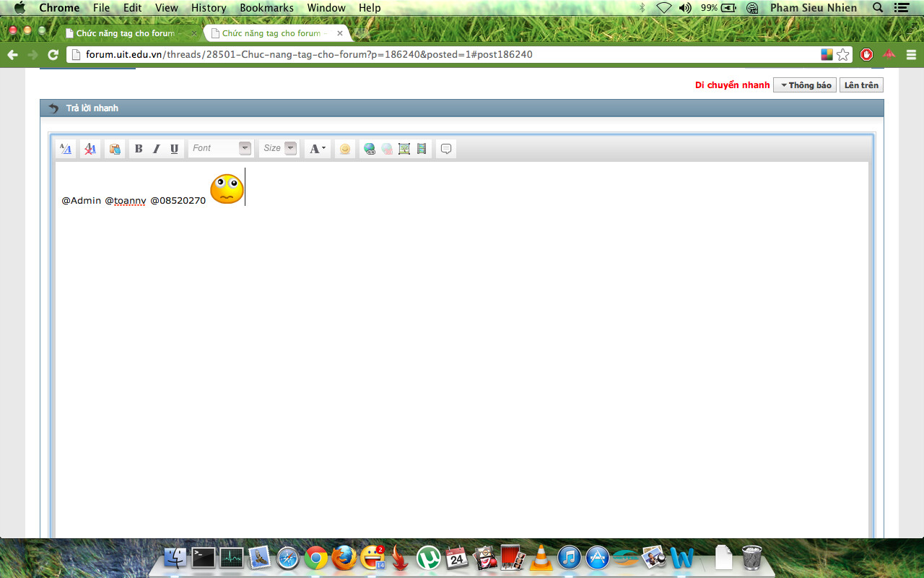Toggle bold formatting in editor

pos(139,149)
